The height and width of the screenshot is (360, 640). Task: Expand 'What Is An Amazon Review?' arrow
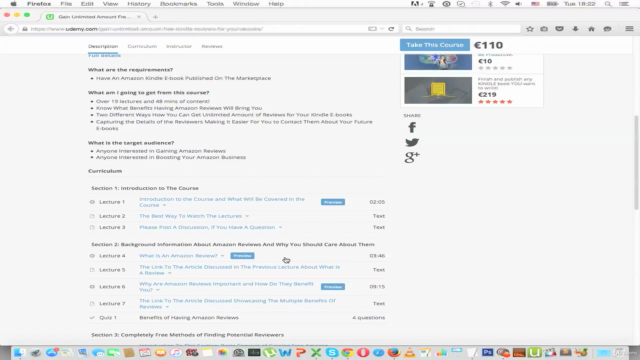(222, 256)
